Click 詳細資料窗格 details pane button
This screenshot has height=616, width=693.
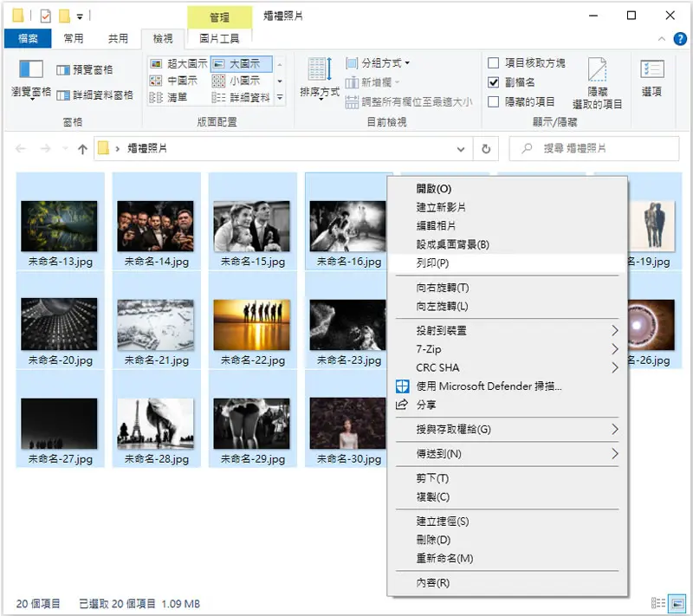(95, 95)
